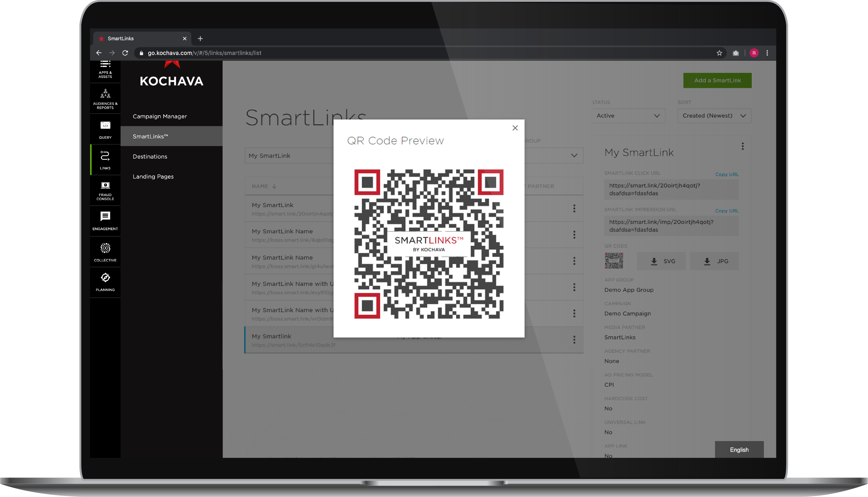Click the camera extension icon
The image size is (868, 497).
tap(736, 53)
